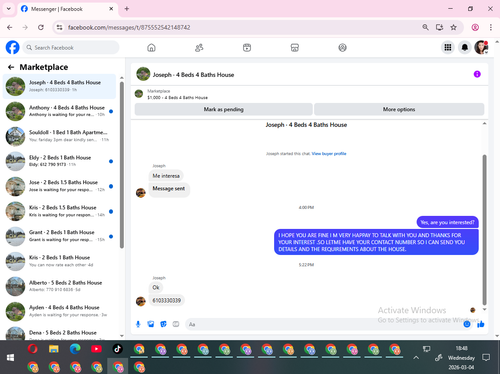This screenshot has height=374, width=500.
Task: Launch Opera from the taskbar
Action: coord(33,349)
